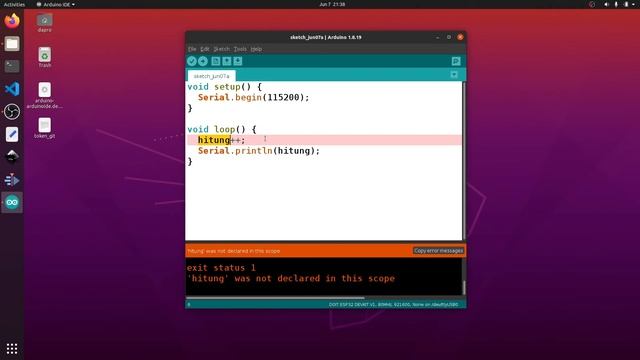Click the board info in status bar
This screenshot has height=360, width=640.
[x=393, y=304]
